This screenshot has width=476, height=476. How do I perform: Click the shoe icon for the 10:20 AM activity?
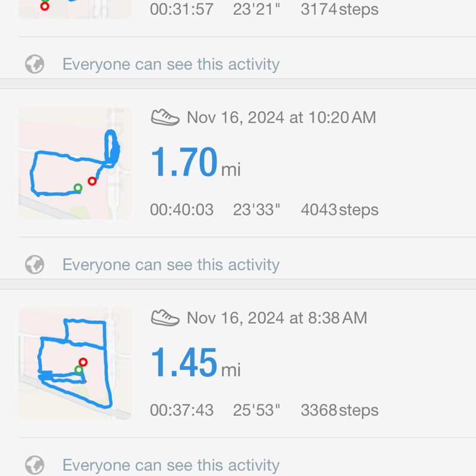165,117
